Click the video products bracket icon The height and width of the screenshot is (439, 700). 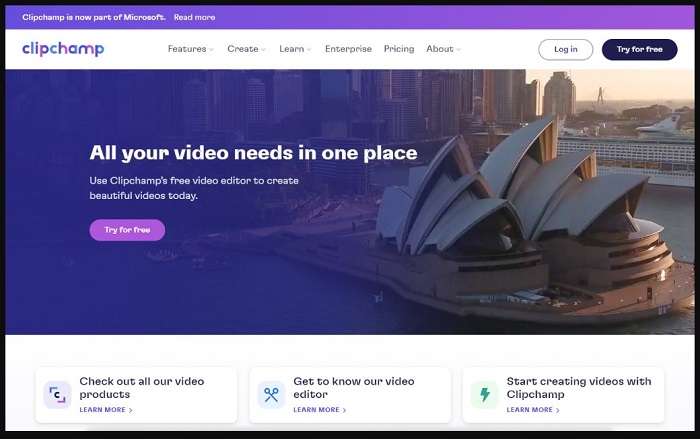point(57,395)
